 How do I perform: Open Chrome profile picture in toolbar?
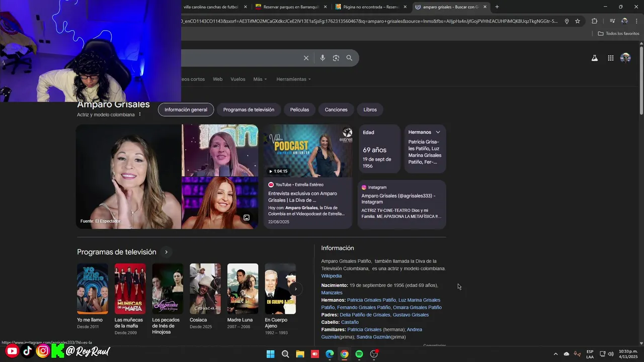click(624, 21)
